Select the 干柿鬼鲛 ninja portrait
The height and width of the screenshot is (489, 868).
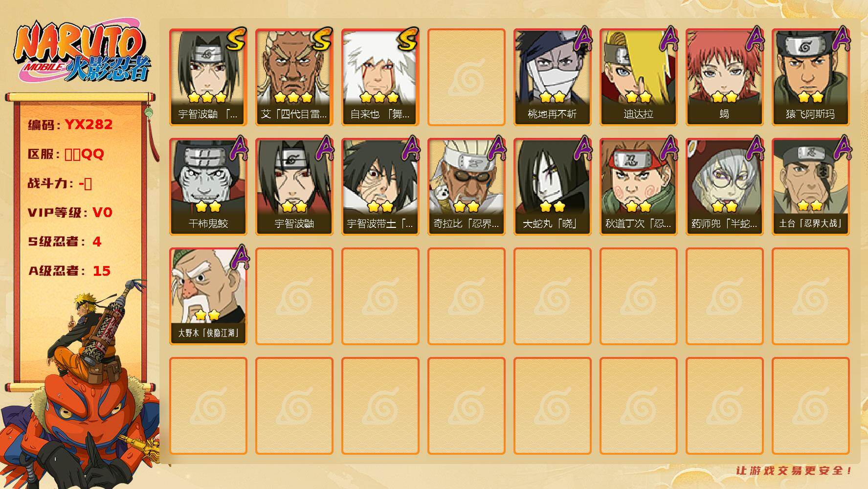point(208,186)
